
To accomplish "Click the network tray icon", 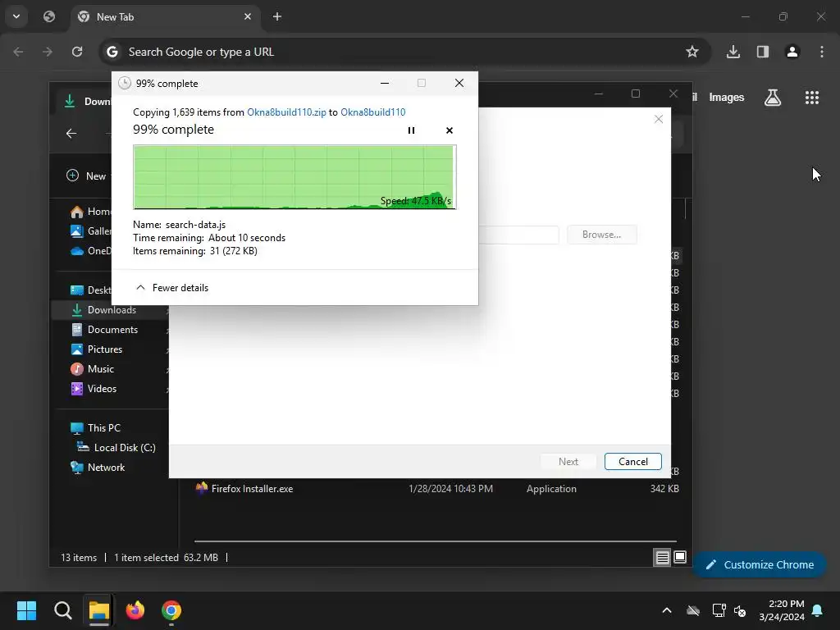I will coord(719,610).
